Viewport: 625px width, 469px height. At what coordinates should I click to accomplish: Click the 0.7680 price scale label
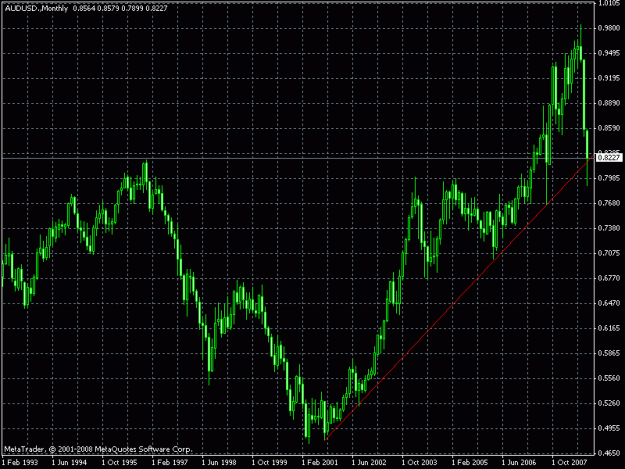click(x=609, y=203)
